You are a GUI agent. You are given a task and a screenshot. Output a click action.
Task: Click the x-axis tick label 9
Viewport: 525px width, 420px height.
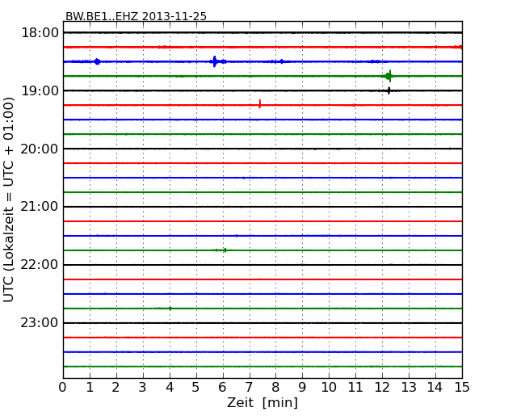point(302,388)
